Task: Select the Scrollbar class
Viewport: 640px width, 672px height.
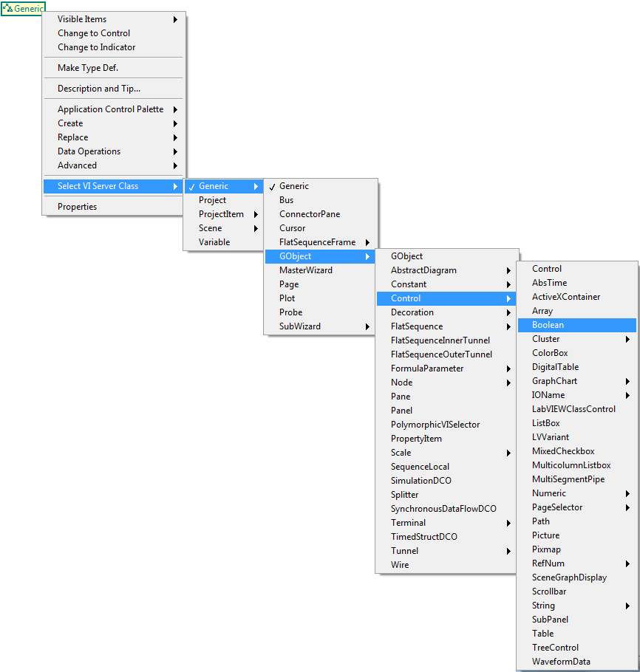Action: [x=577, y=592]
